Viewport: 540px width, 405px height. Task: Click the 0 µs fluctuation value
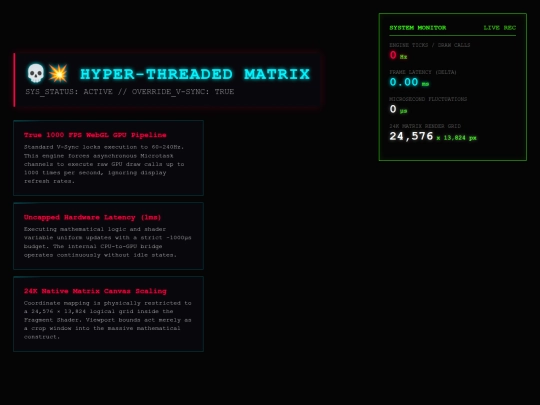click(398, 109)
